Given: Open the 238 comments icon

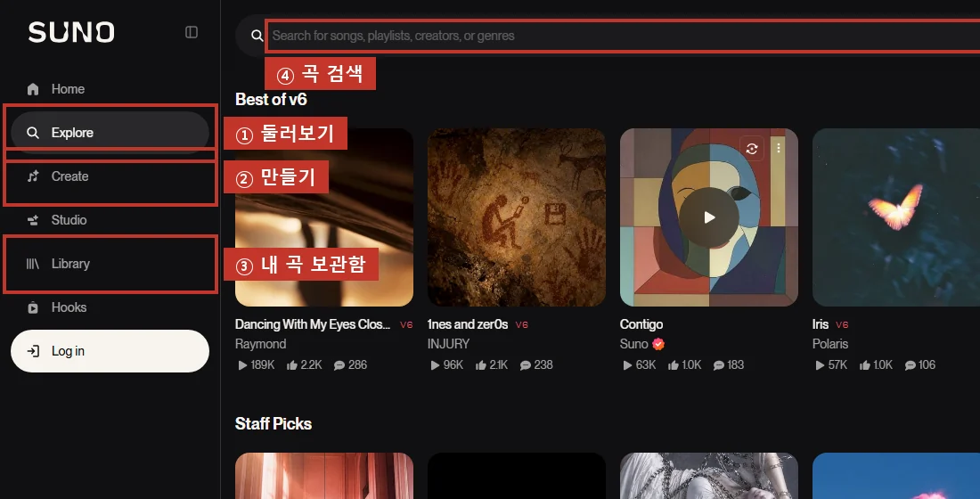Looking at the screenshot, I should 526,365.
